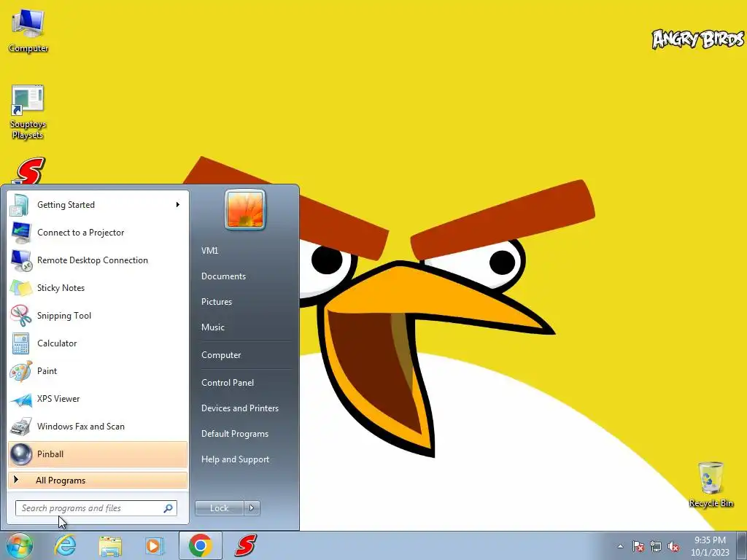Click the search magnifier icon
The height and width of the screenshot is (560, 747).
pos(169,508)
